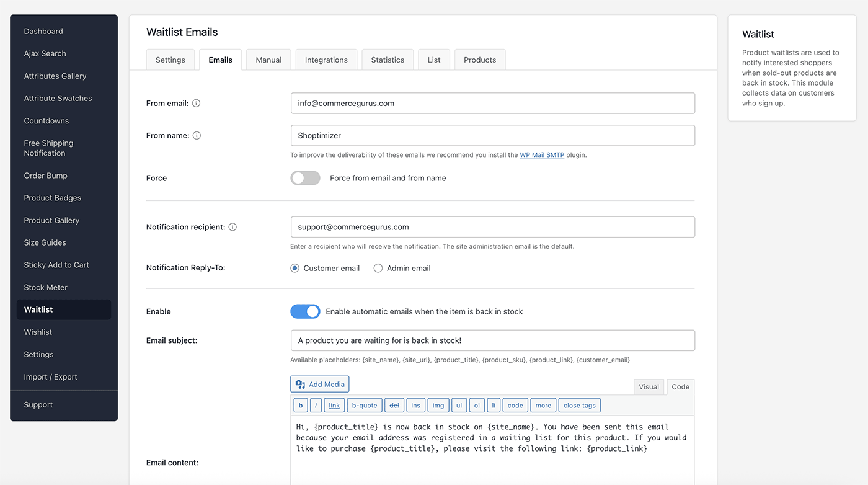Viewport: 868px width, 485px height.
Task: Open the tooltip beside Notification recipient
Action: click(232, 226)
